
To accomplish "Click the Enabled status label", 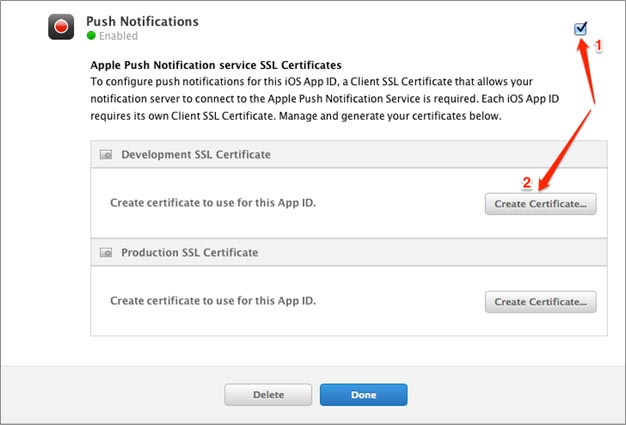I will (118, 36).
